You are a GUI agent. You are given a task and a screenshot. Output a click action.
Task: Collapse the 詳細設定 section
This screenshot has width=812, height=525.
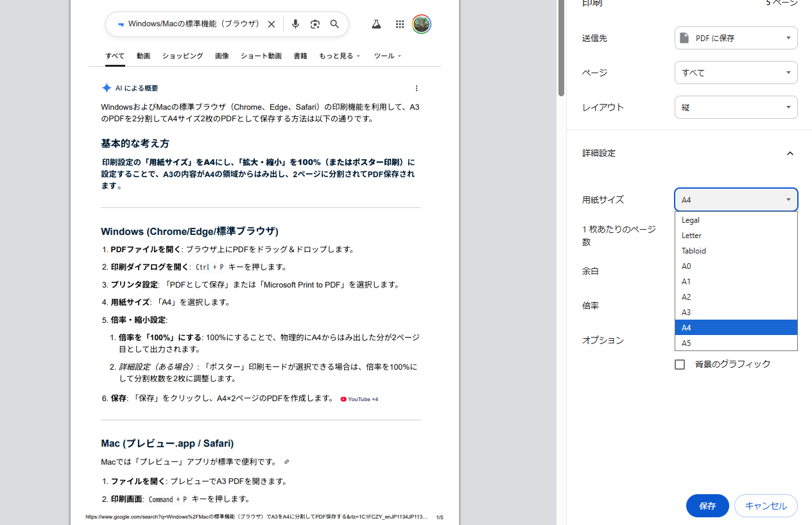click(x=790, y=153)
